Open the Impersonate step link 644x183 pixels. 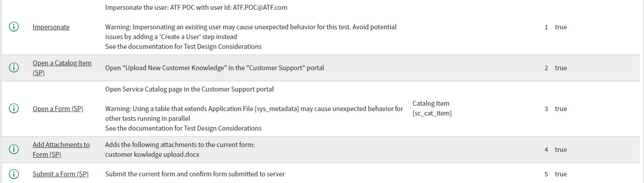pyautogui.click(x=51, y=27)
